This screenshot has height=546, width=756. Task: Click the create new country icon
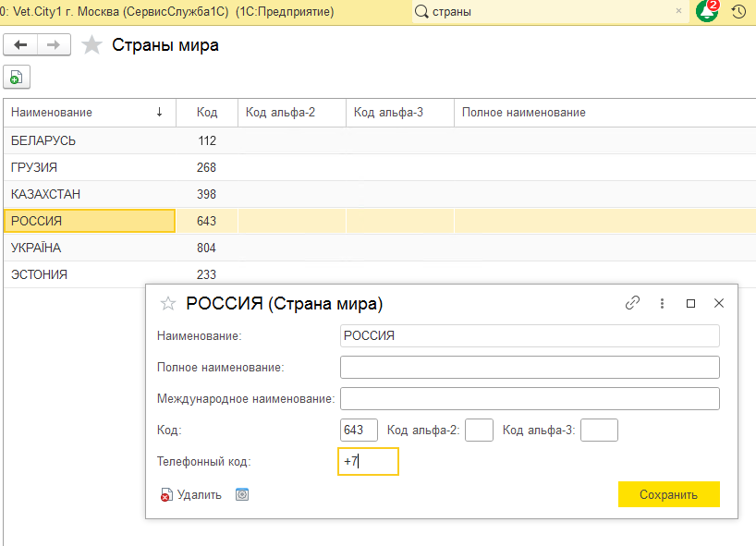click(17, 78)
